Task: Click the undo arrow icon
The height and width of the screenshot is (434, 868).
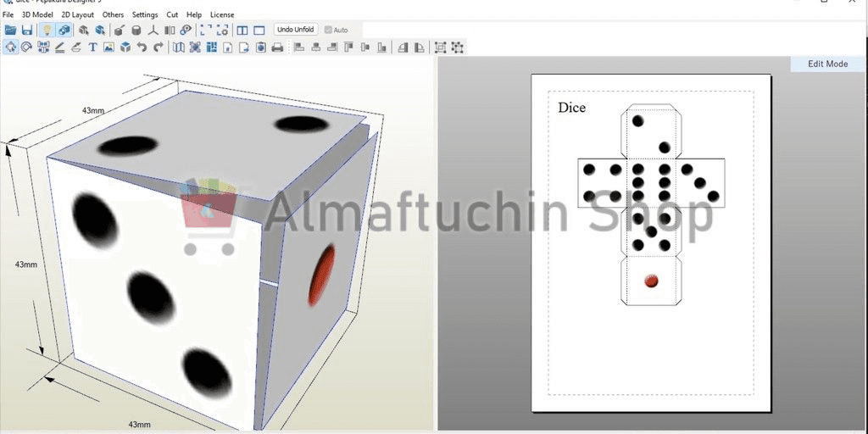Action: point(142,47)
